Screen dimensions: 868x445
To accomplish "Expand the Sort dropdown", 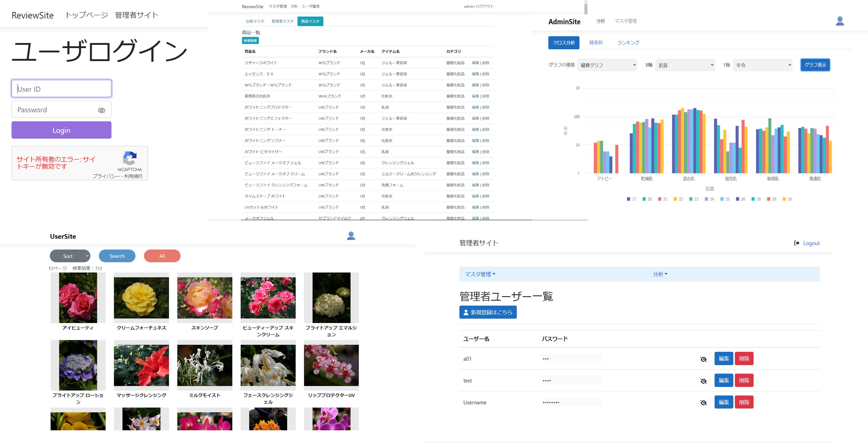I will [70, 256].
